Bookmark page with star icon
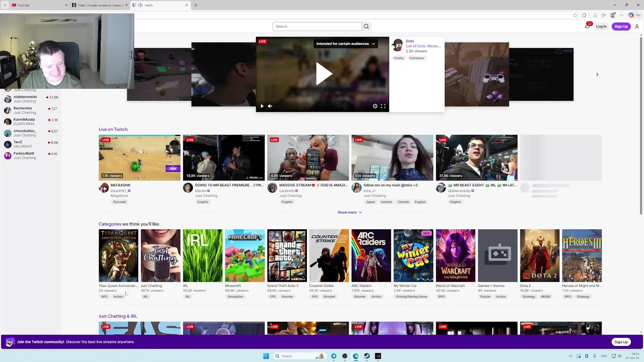The width and height of the screenshot is (644, 362). [575, 15]
